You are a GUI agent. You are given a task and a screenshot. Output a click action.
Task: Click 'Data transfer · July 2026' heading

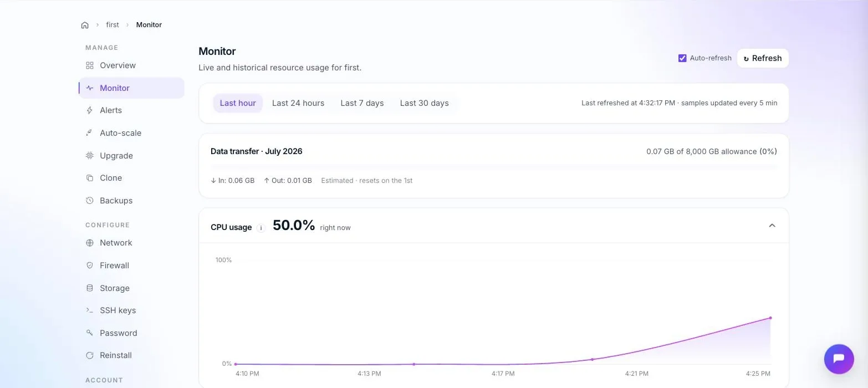click(257, 151)
